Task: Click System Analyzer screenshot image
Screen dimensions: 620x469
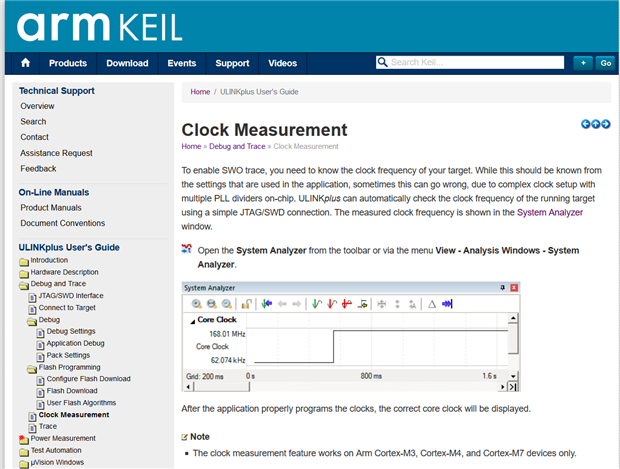Action: 351,337
